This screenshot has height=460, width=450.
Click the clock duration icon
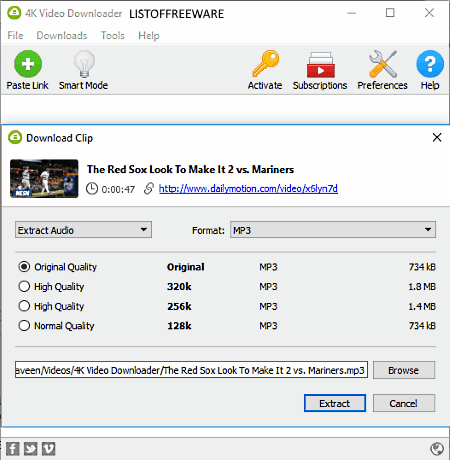click(92, 189)
